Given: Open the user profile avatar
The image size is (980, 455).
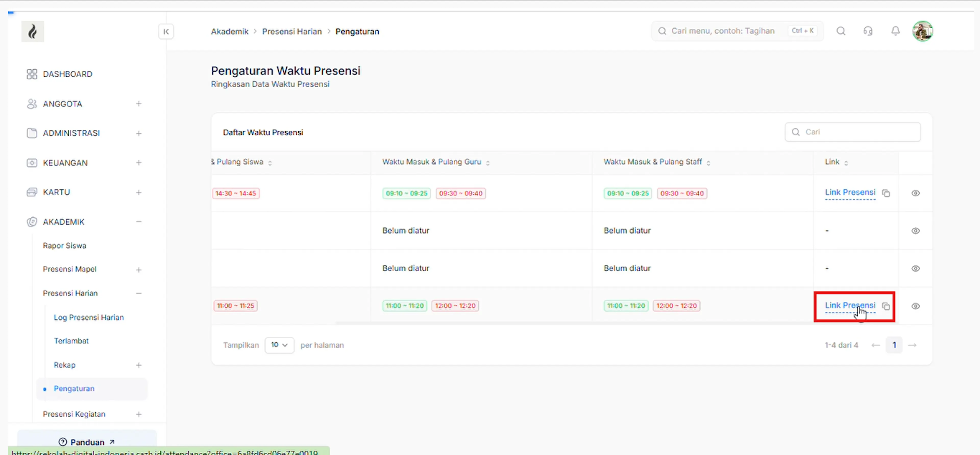Looking at the screenshot, I should 923,31.
